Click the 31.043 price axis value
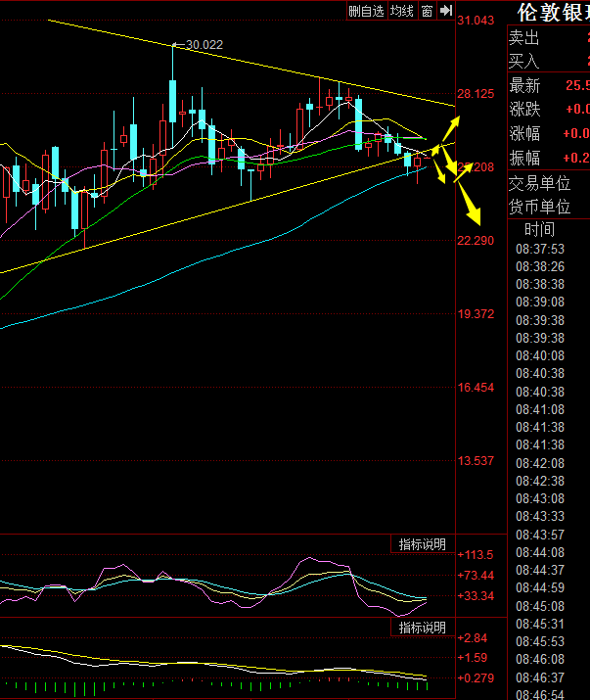This screenshot has width=590, height=700. [476, 21]
